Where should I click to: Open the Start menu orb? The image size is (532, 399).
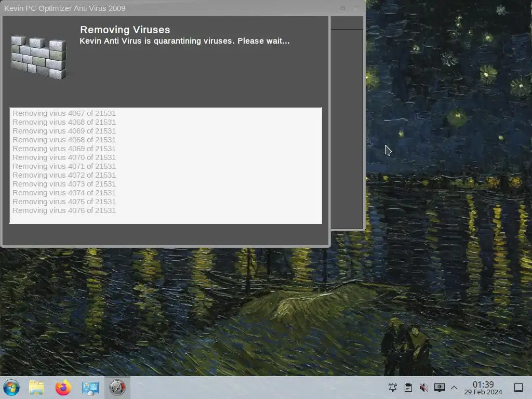(11, 388)
